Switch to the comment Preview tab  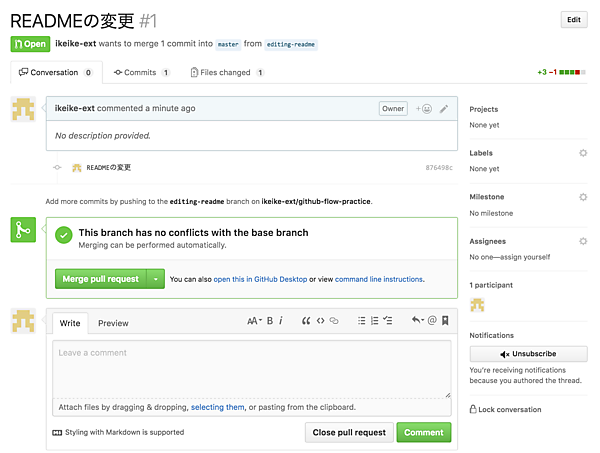point(113,323)
